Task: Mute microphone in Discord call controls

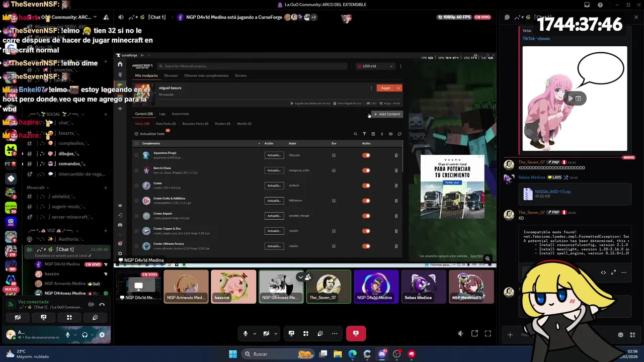Action: coord(246,333)
